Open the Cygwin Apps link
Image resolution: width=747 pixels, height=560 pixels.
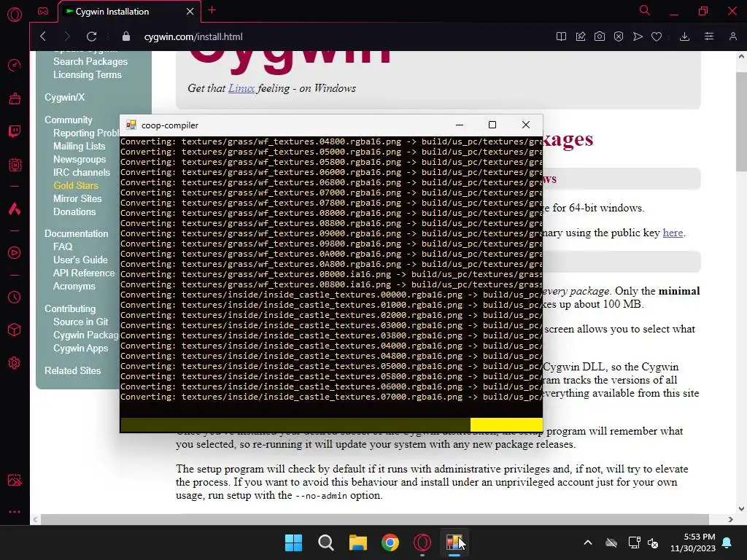(x=80, y=348)
